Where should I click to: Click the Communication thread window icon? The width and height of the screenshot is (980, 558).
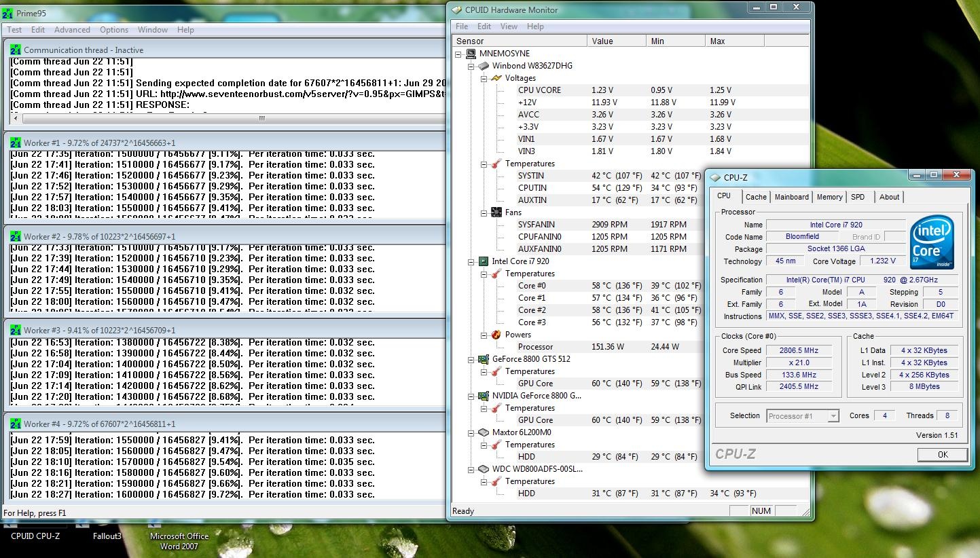(16, 50)
